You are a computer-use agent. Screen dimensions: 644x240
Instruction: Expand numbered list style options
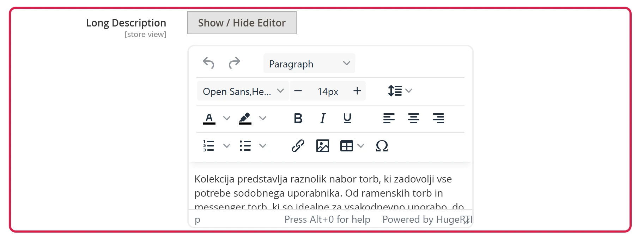coord(227,146)
